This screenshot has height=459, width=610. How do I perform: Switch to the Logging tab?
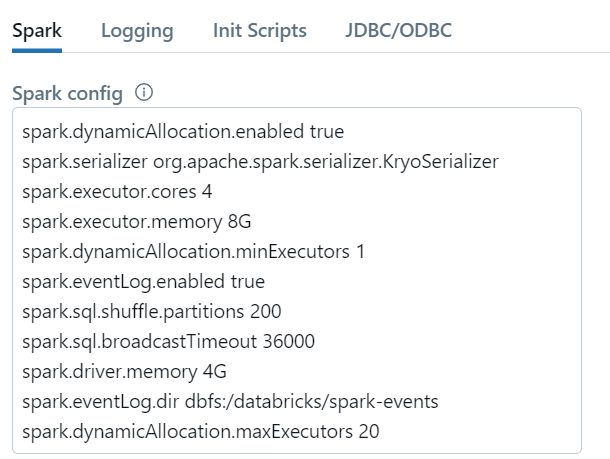tap(137, 31)
